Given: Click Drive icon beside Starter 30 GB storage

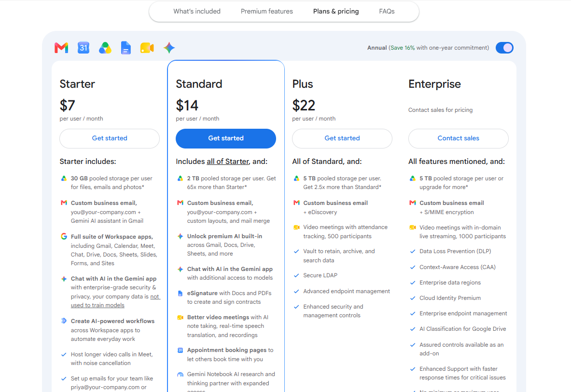Looking at the screenshot, I should pyautogui.click(x=64, y=178).
